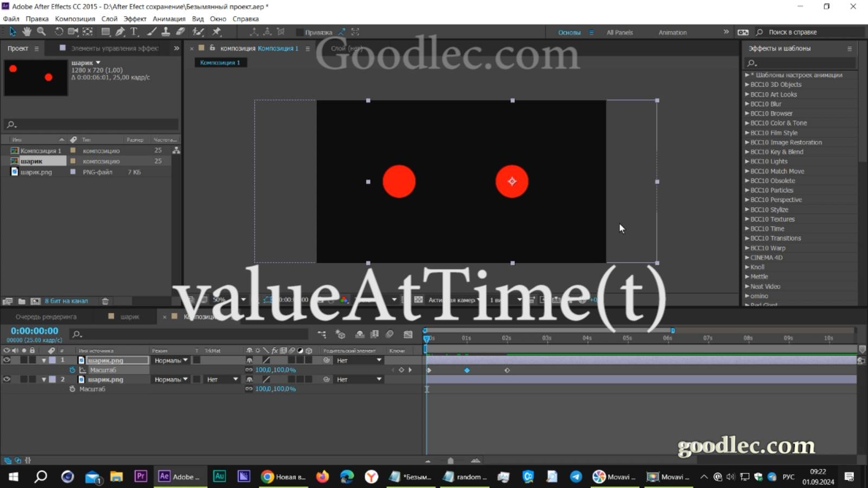
Task: Click the blue Масштаб keyframe after the first
Action: pyautogui.click(x=467, y=370)
